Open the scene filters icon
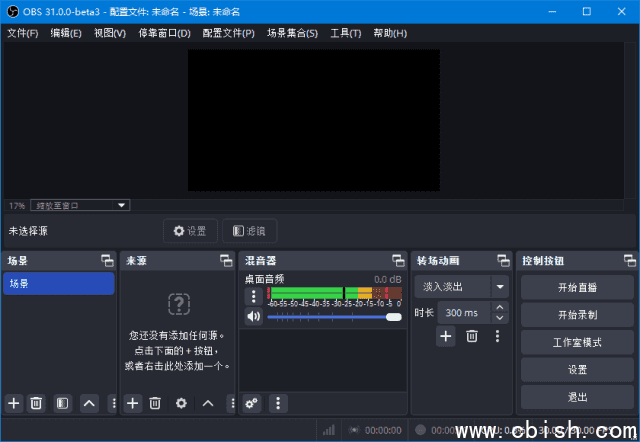This screenshot has width=640, height=442. click(x=62, y=403)
